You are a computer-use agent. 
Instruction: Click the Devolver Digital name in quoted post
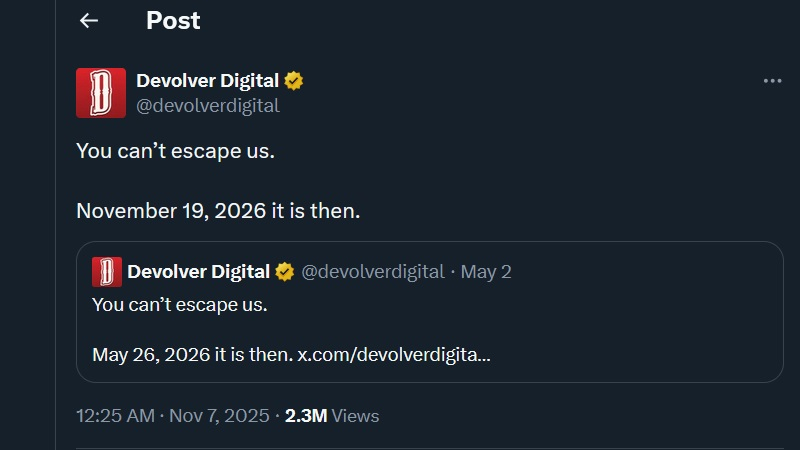point(199,272)
